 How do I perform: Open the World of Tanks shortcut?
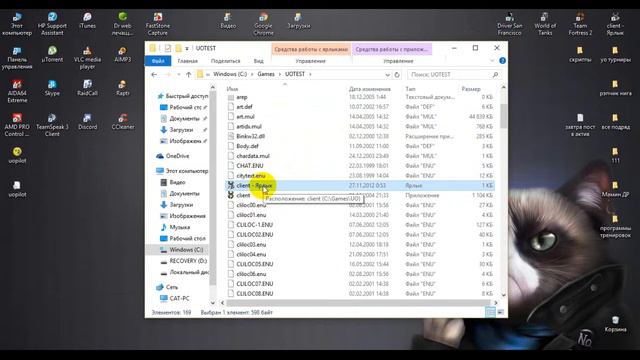coord(545,24)
